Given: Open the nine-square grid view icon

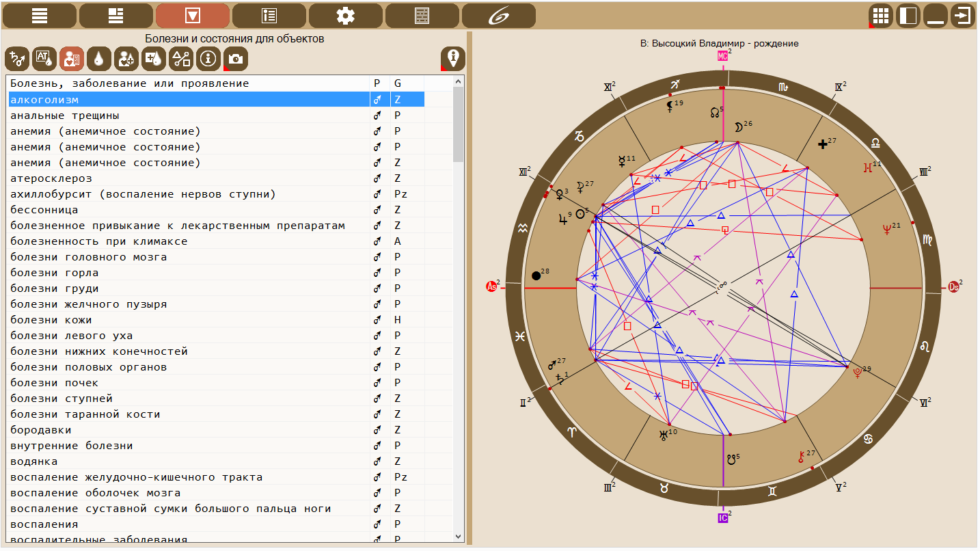Looking at the screenshot, I should coord(881,16).
